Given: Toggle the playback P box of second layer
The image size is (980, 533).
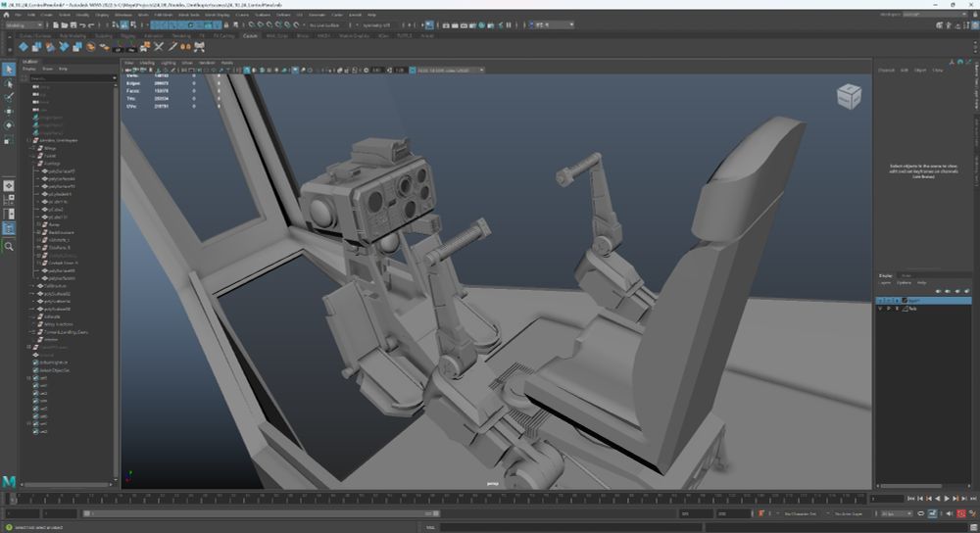Looking at the screenshot, I should (889, 308).
